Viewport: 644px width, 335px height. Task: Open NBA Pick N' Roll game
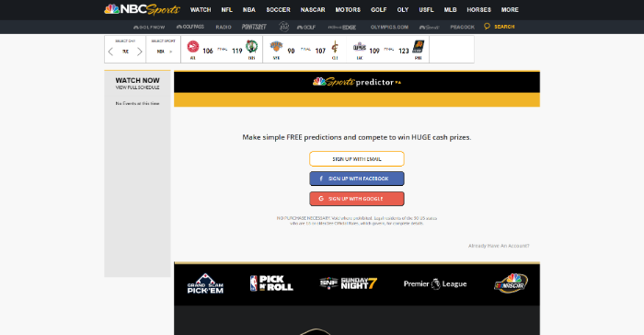click(271, 283)
